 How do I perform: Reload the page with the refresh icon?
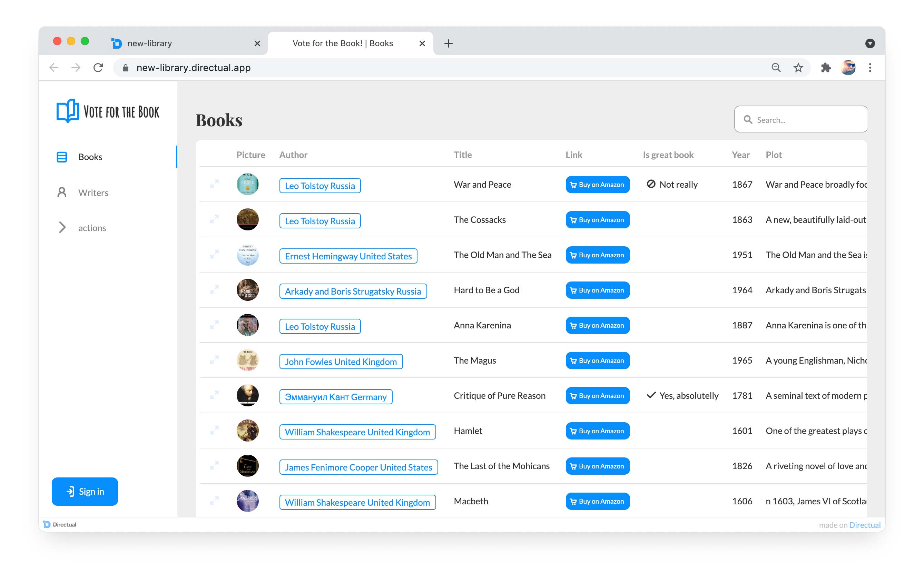(98, 68)
